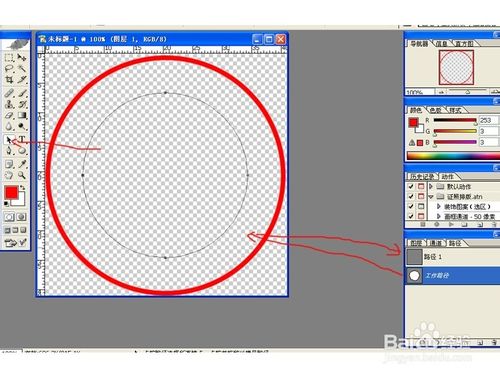Image resolution: width=500 pixels, height=375 pixels.
Task: Select the Move tool
Action: 22,58
